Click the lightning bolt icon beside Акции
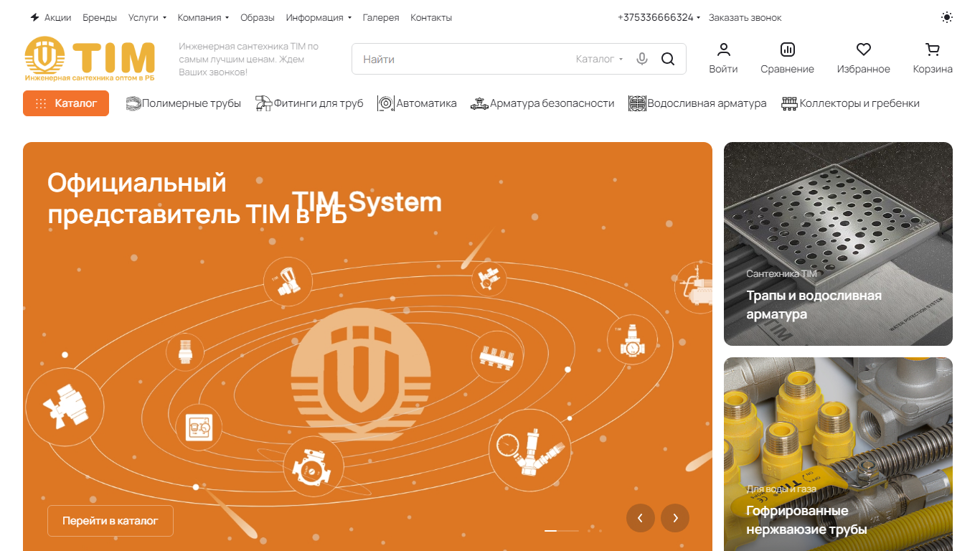The image size is (980, 551). [34, 17]
